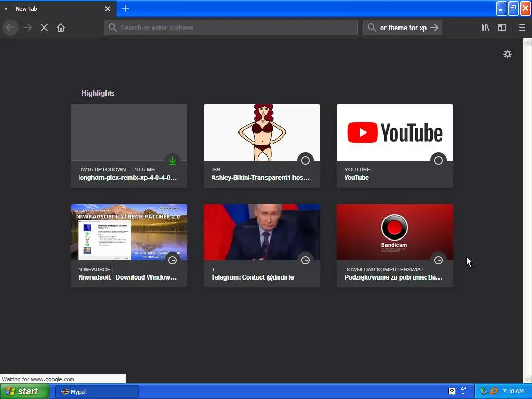The height and width of the screenshot is (399, 532).
Task: Click 'Podziękowanie za pobranie: Ba...' title
Action: pyautogui.click(x=393, y=277)
